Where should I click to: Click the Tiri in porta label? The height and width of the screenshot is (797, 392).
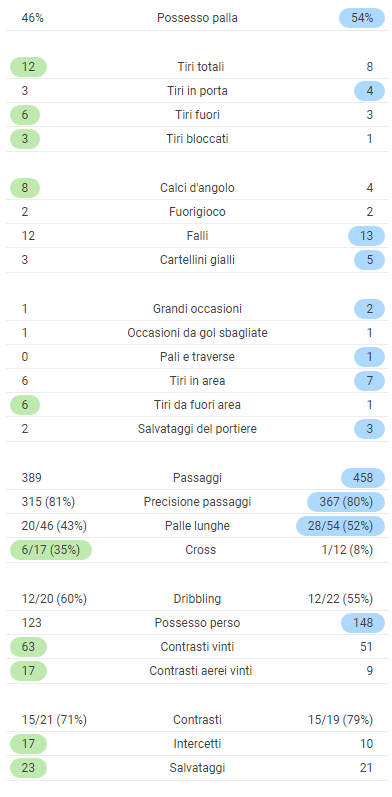pyautogui.click(x=197, y=91)
